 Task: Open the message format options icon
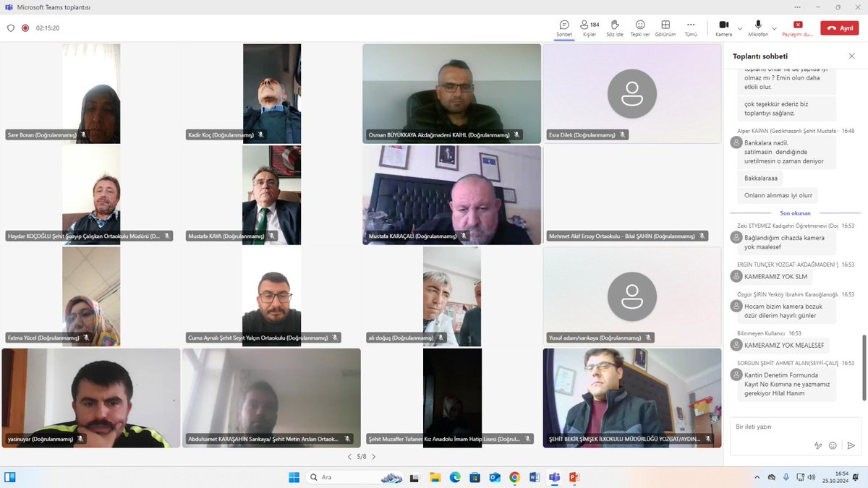(818, 445)
